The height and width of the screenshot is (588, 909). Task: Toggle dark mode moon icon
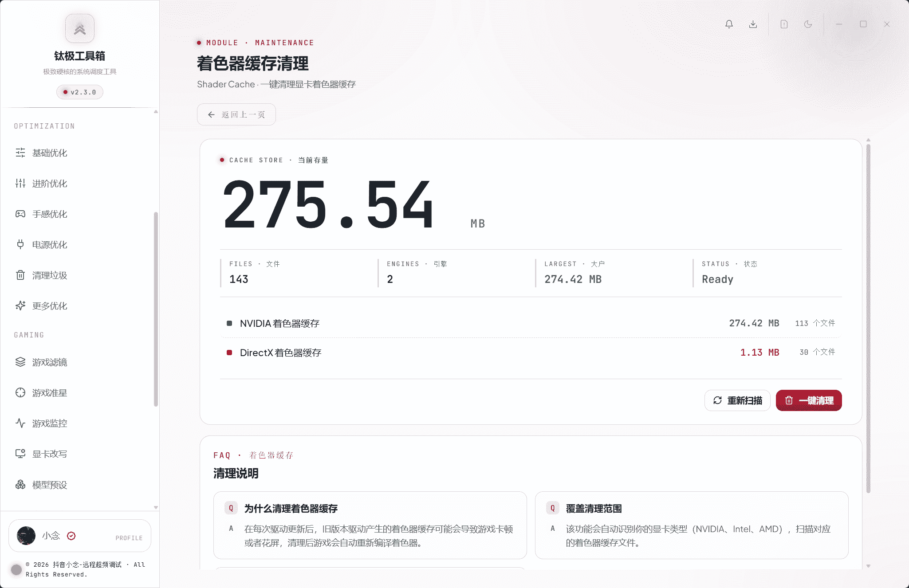coord(808,24)
